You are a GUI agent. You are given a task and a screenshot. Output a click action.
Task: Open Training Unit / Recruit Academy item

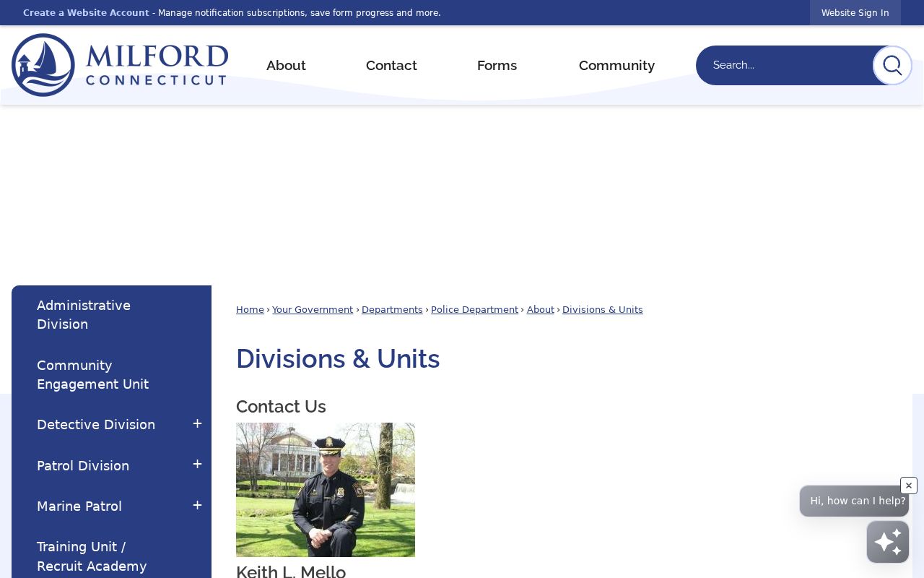[111, 556]
